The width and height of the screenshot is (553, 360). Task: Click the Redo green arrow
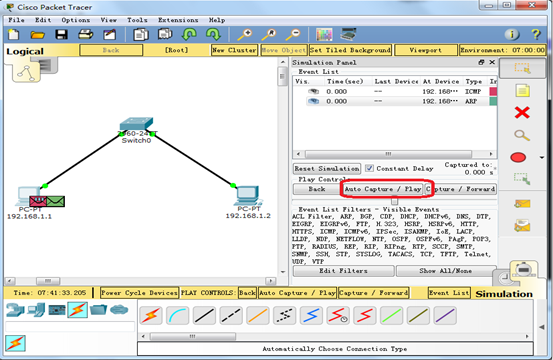point(213,34)
